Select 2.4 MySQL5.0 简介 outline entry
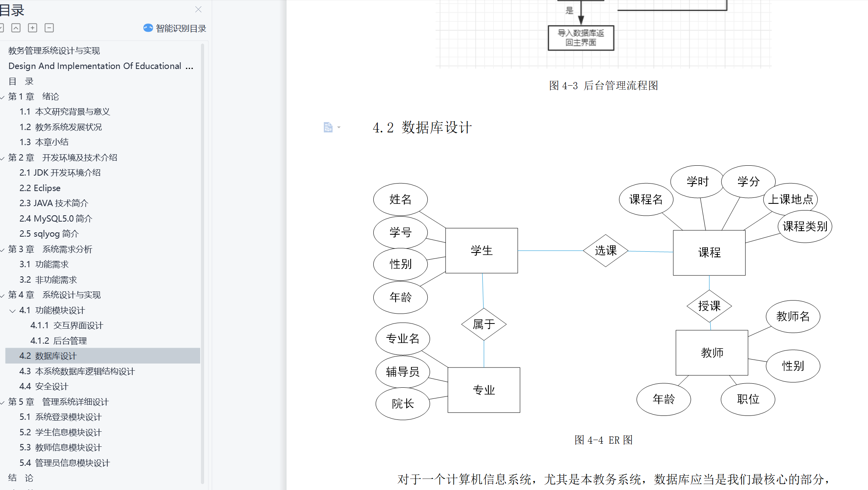 (x=56, y=218)
